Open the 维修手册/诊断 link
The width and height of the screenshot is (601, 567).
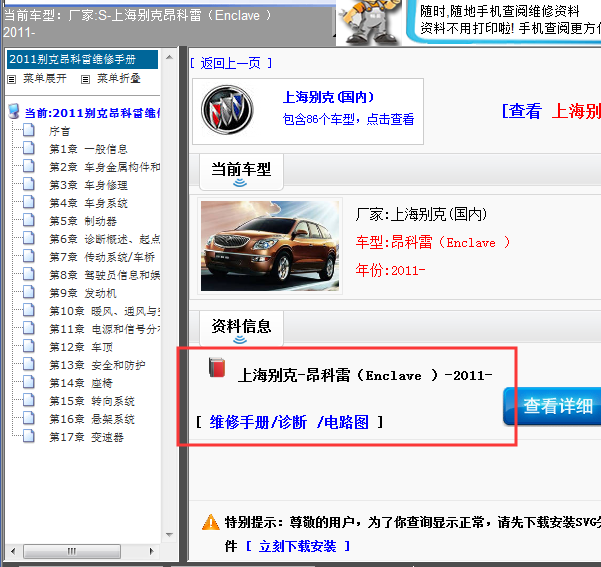click(258, 422)
